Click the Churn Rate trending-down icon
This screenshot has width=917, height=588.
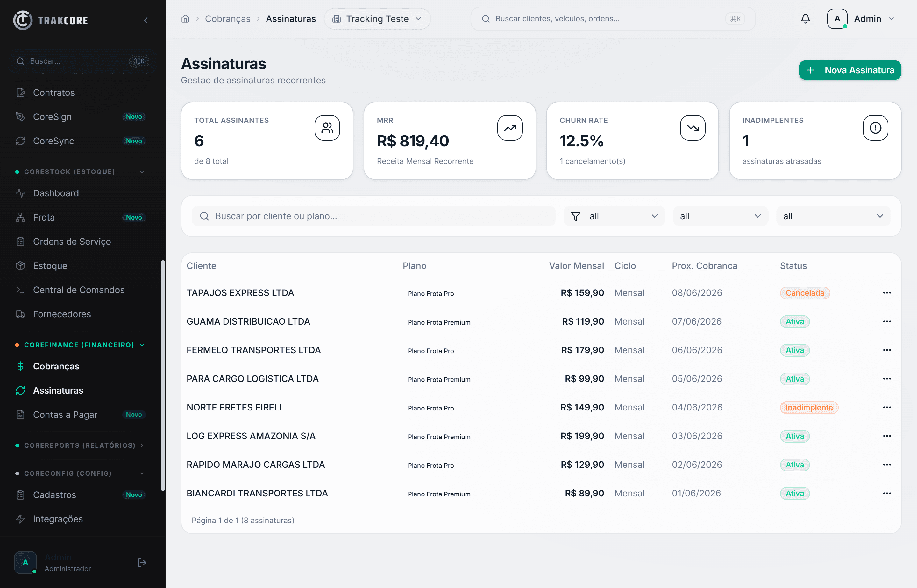click(693, 128)
